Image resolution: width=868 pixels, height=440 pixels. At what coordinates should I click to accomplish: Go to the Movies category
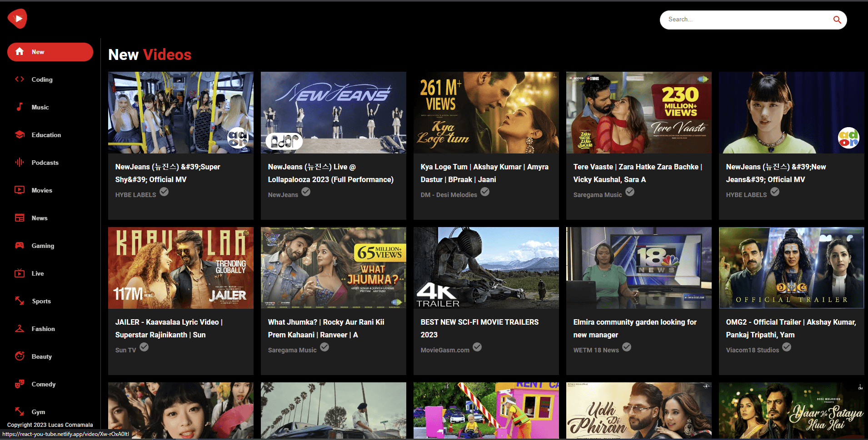[x=42, y=190]
